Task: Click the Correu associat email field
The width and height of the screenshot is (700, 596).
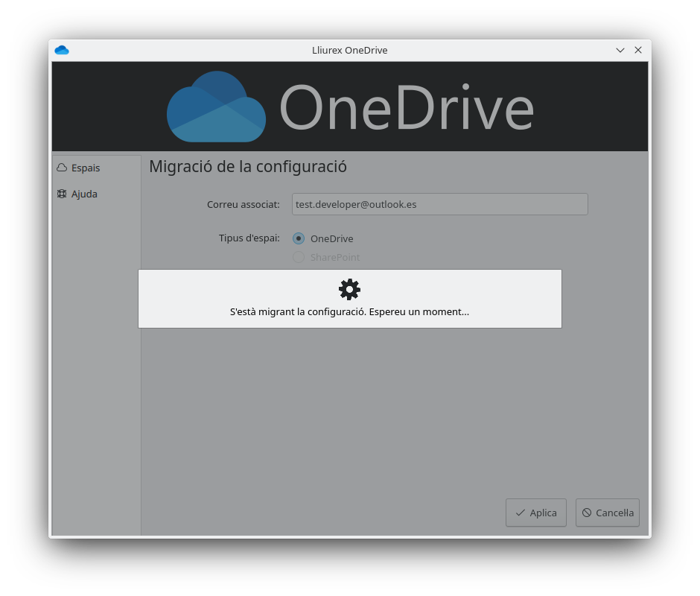Action: 439,204
